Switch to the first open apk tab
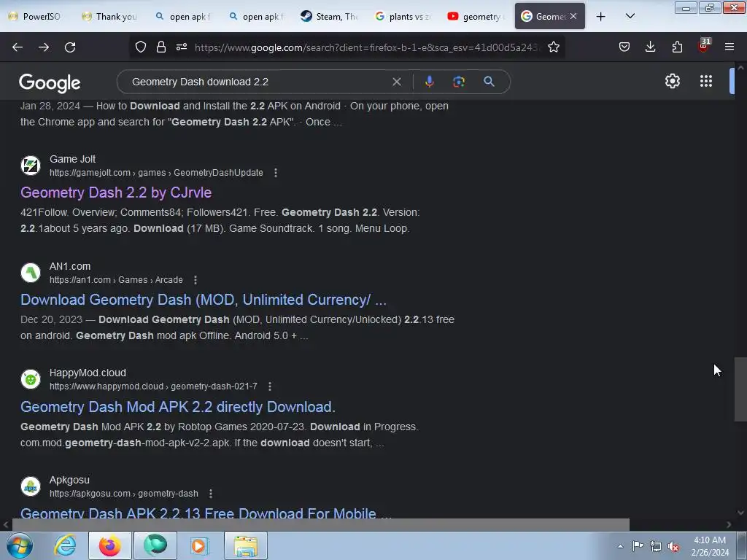747x560 pixels. pos(183,17)
